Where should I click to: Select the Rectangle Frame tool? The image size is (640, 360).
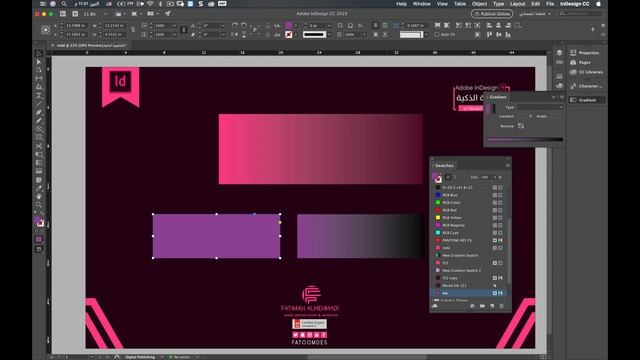[x=39, y=129]
